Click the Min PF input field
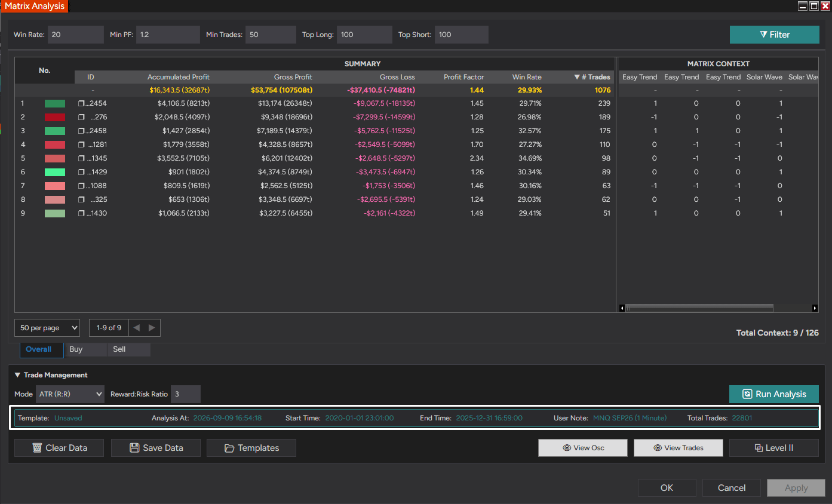 (168, 35)
